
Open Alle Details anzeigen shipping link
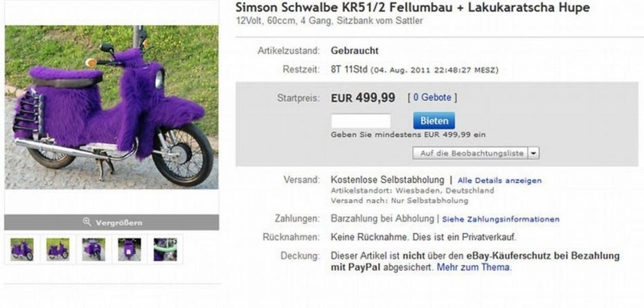(499, 181)
